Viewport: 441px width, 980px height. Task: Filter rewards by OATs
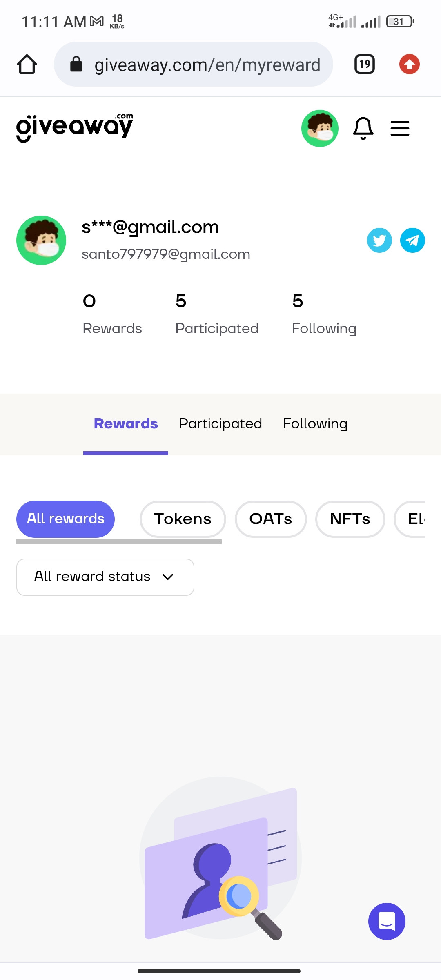point(270,519)
